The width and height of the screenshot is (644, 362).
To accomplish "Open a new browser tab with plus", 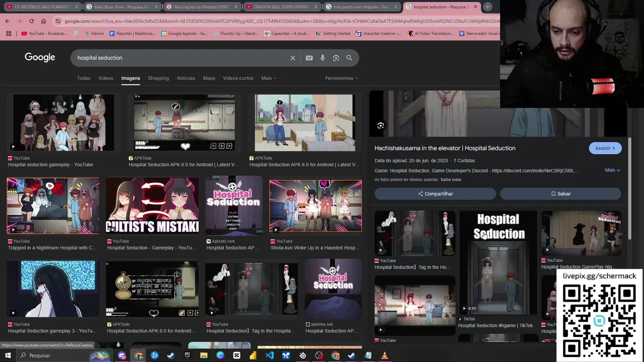I will pyautogui.click(x=488, y=7).
